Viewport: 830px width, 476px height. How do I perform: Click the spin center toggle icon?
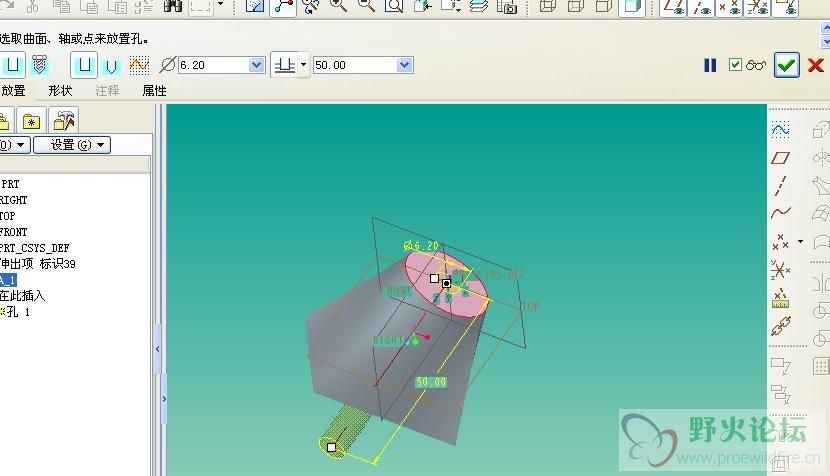coord(283,6)
